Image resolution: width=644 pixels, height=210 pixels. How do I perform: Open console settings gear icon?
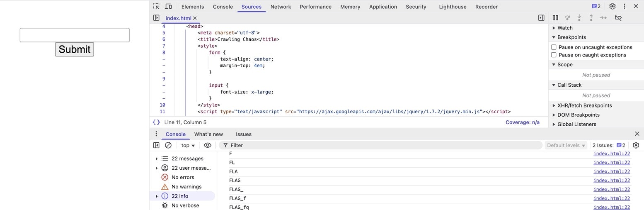(636, 145)
